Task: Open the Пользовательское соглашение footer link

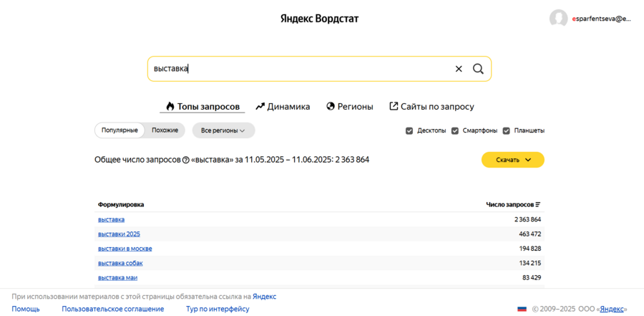Action: (113, 309)
